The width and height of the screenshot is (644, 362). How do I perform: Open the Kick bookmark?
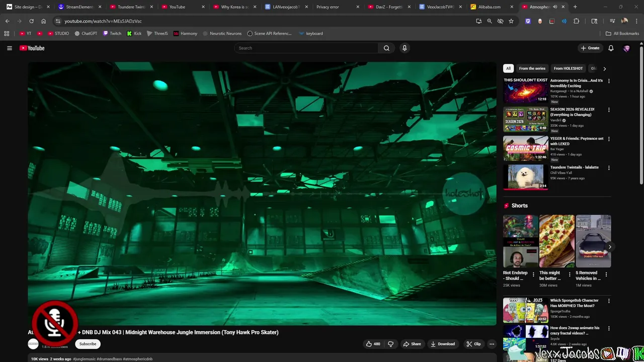click(x=134, y=34)
